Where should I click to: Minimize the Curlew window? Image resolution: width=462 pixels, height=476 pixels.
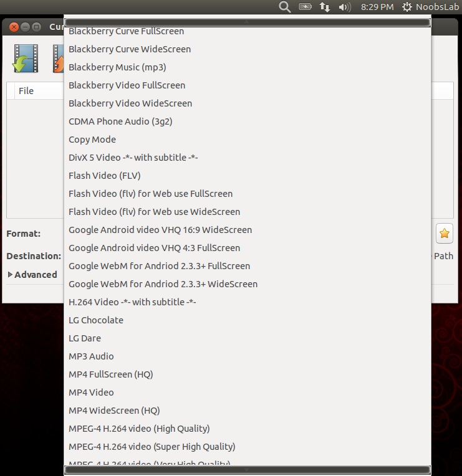click(x=25, y=27)
